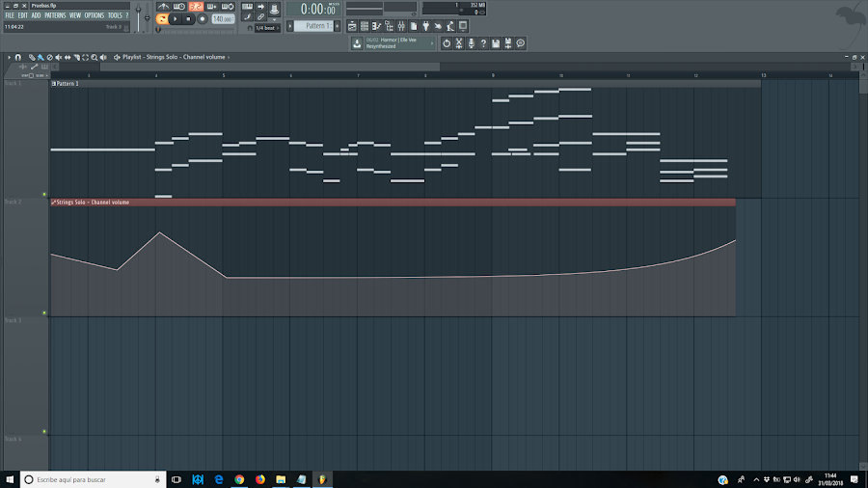The height and width of the screenshot is (488, 868).
Task: Open the touch controller lamp icon
Action: tap(450, 26)
